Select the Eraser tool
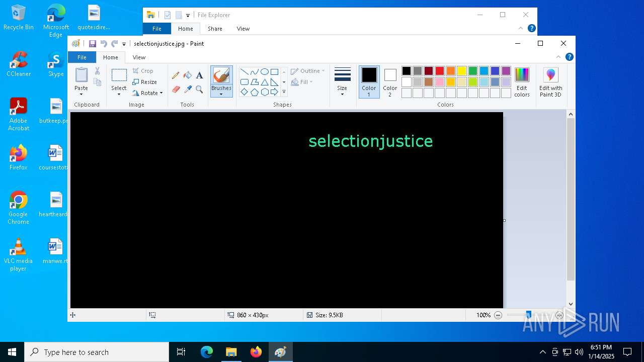Image resolution: width=644 pixels, height=362 pixels. 176,89
